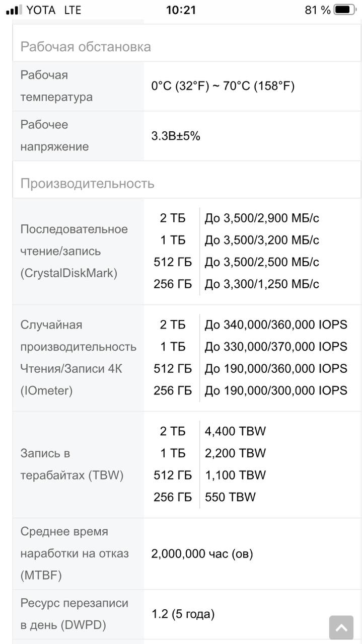Select the Производительность section header
Image resolution: width=362 pixels, height=644 pixels.
click(x=87, y=183)
